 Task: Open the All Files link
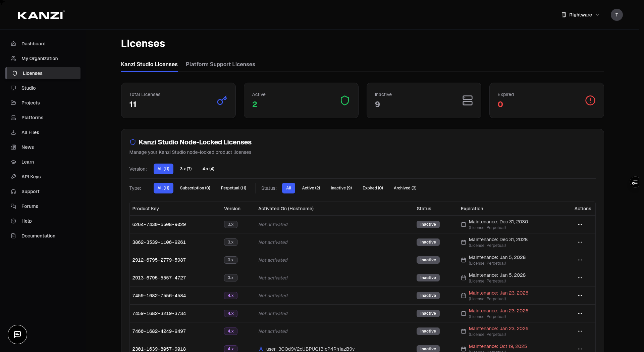(x=43, y=132)
